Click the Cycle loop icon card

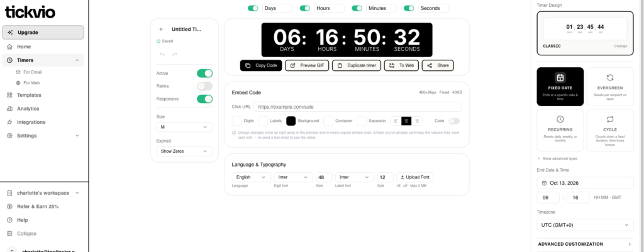610,130
